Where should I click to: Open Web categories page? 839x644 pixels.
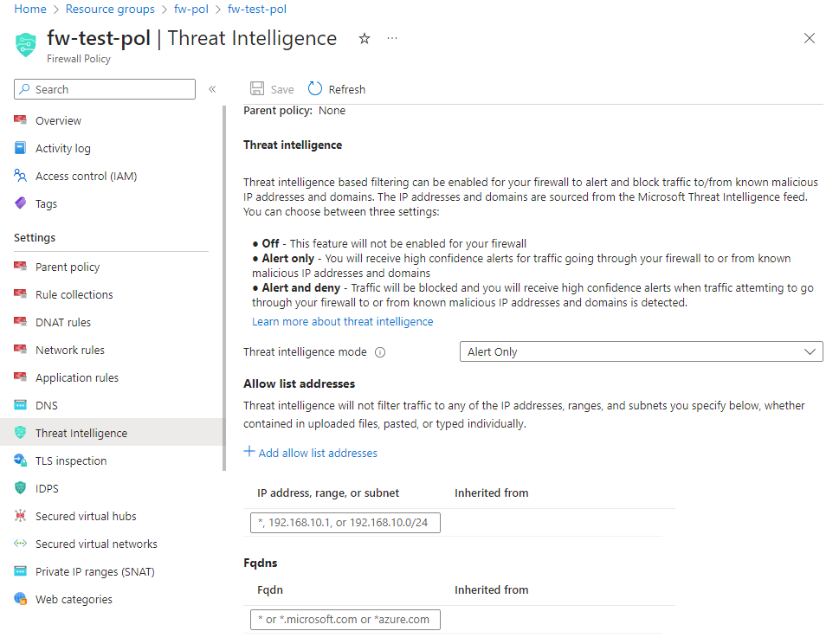(x=74, y=600)
